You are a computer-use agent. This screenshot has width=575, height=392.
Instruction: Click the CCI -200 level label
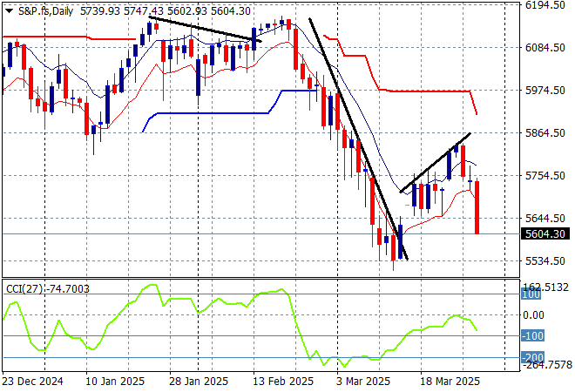click(532, 357)
